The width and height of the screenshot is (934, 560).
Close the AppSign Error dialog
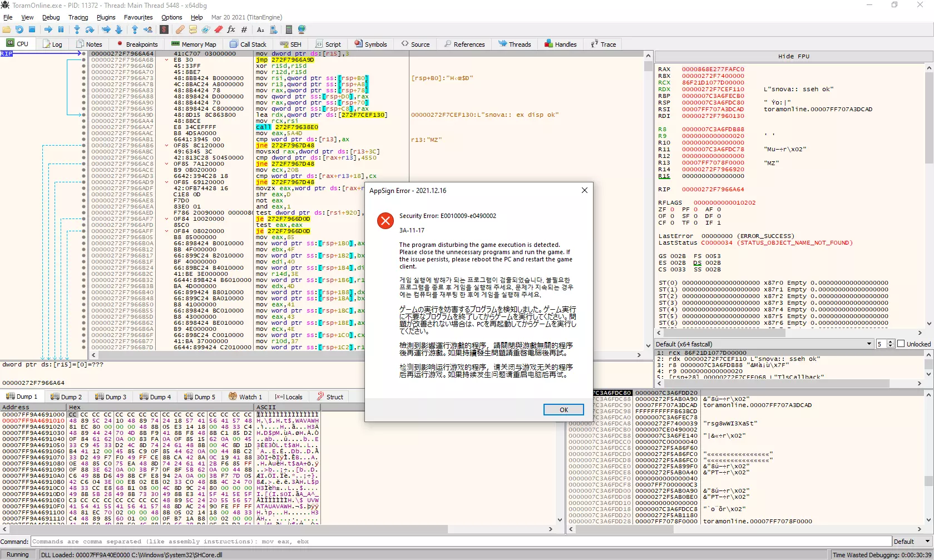pyautogui.click(x=584, y=190)
